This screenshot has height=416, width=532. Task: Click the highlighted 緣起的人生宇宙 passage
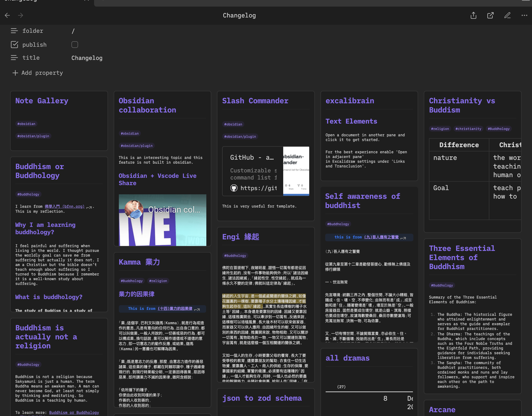[x=264, y=301]
